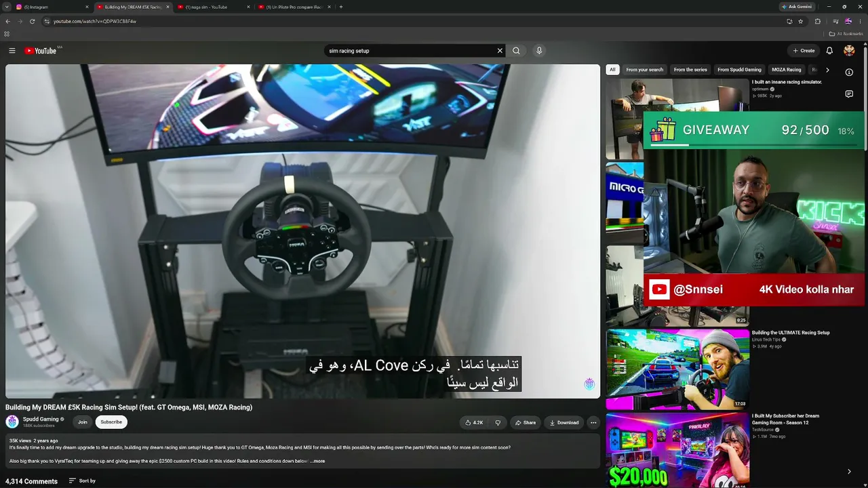Click the "4,314 Comments" heading
The image size is (868, 488).
(x=31, y=481)
